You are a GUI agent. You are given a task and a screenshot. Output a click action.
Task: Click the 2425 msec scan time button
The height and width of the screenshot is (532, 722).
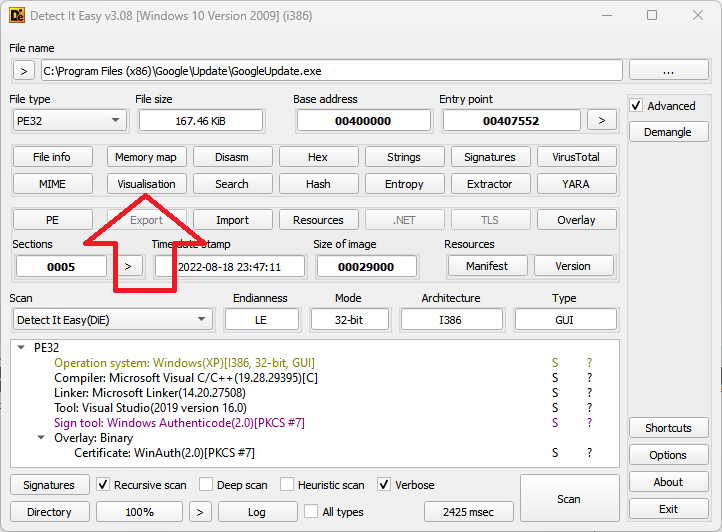coord(469,512)
